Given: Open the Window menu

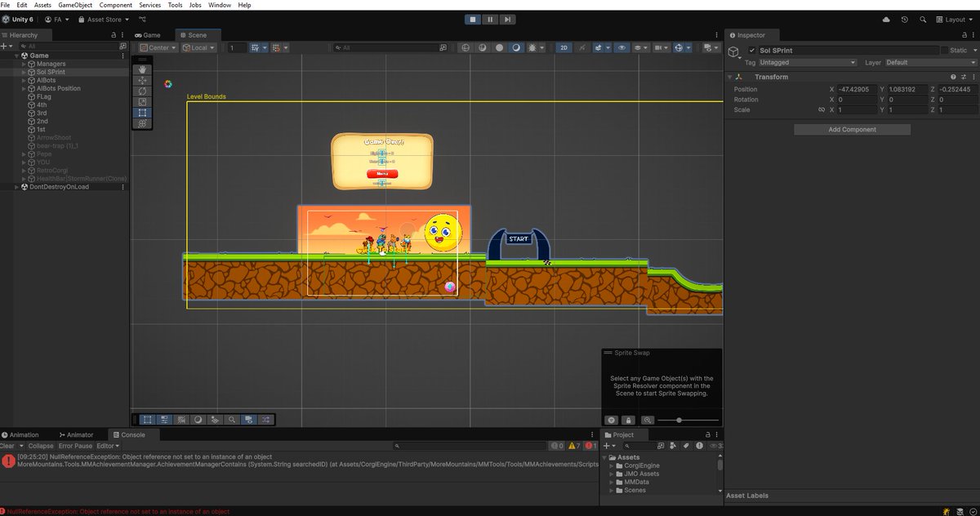Looking at the screenshot, I should (220, 5).
